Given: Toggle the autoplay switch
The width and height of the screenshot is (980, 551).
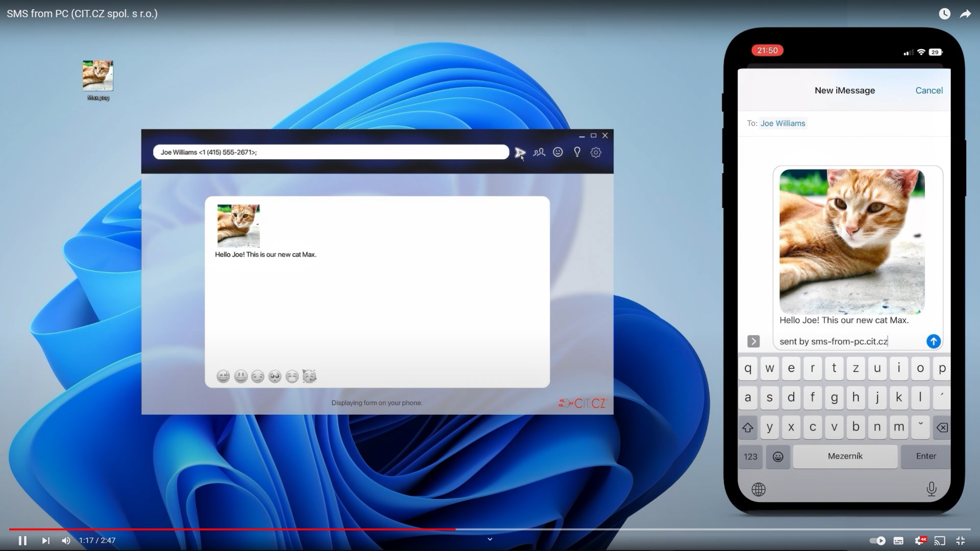Looking at the screenshot, I should [x=877, y=541].
